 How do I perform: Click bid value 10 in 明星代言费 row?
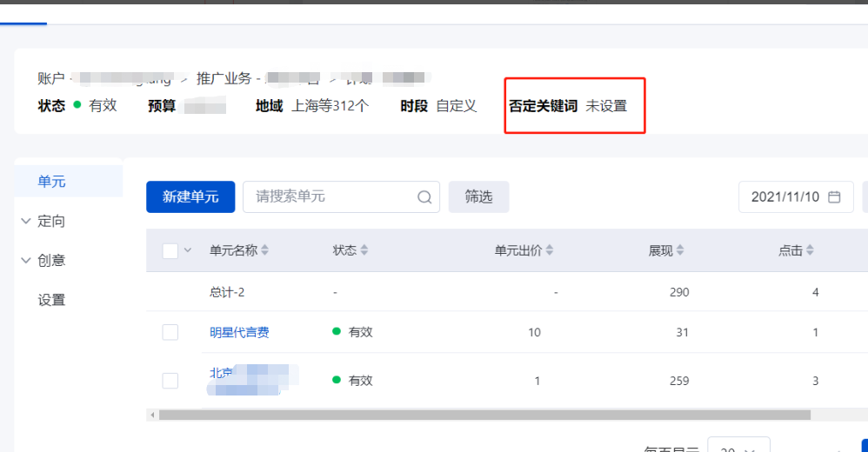[x=534, y=333]
